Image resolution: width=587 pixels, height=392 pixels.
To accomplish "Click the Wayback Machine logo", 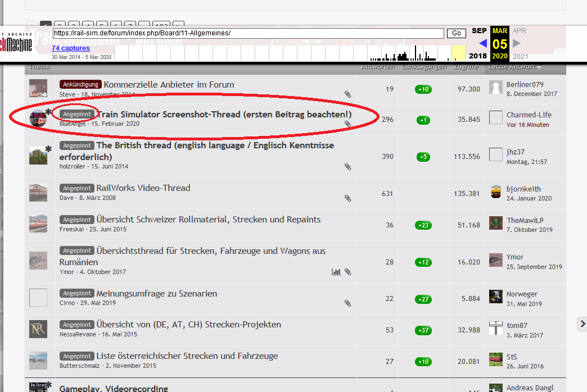I will tap(16, 43).
